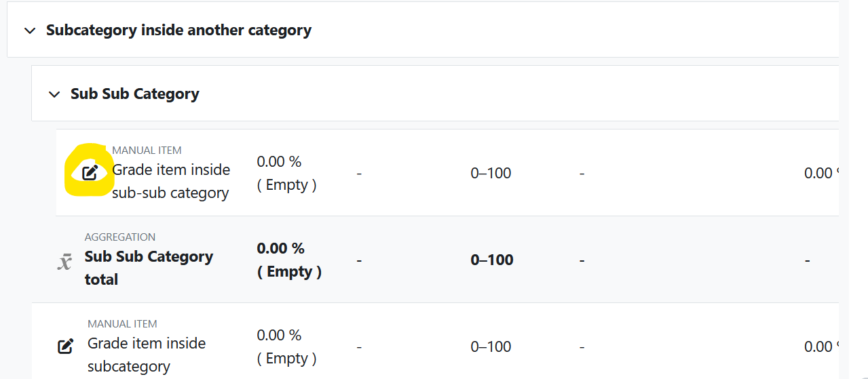Open Grade item inside sub-sub category

tap(171, 181)
